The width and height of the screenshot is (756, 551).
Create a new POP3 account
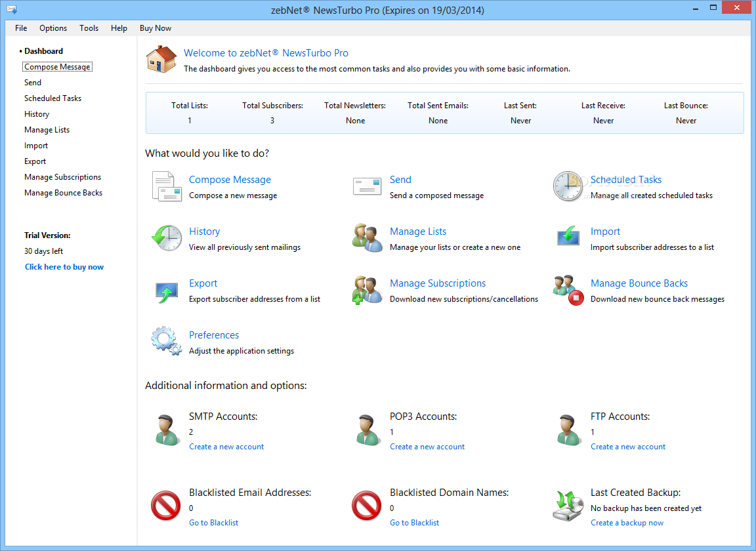(427, 447)
